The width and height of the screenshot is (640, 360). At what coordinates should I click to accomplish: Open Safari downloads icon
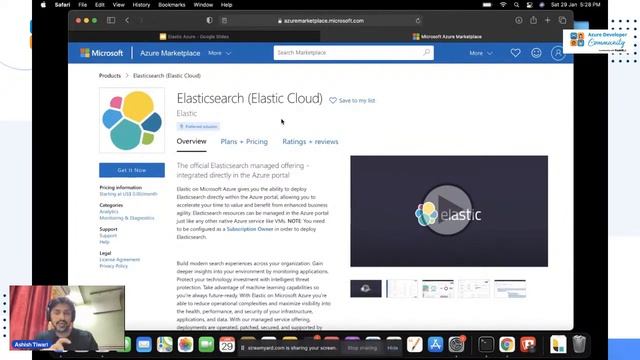pos(518,20)
